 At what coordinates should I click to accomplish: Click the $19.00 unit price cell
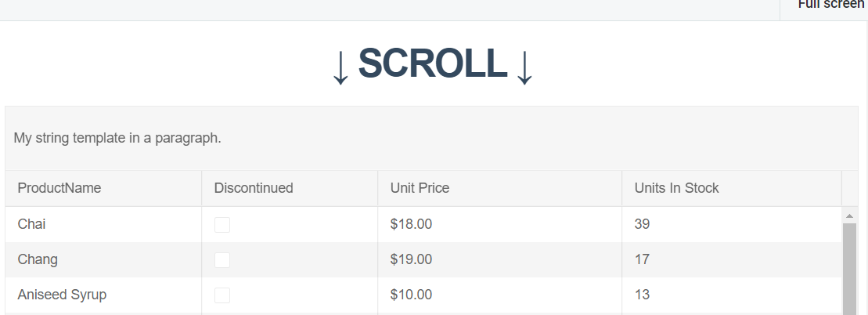click(x=411, y=259)
